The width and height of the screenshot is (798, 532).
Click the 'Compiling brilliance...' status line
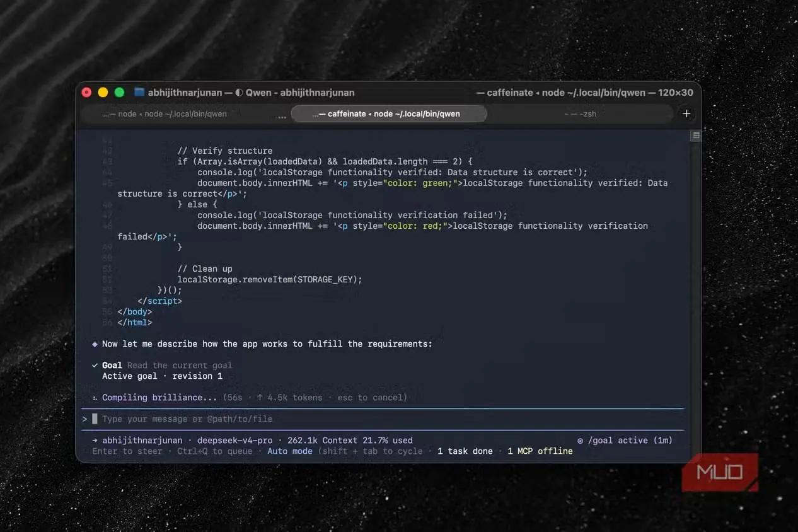pos(250,398)
